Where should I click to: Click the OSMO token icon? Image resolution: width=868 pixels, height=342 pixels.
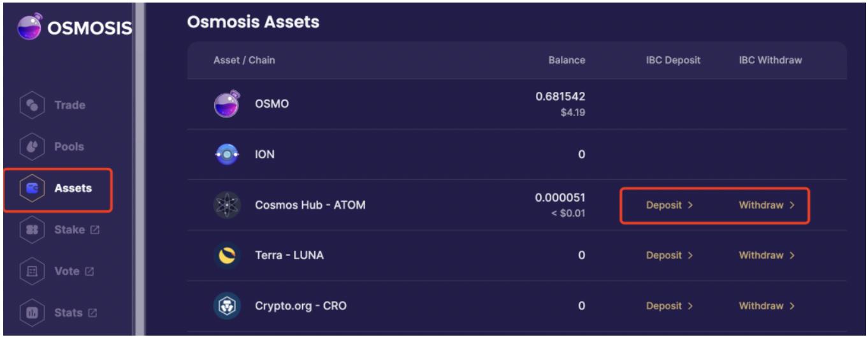226,105
